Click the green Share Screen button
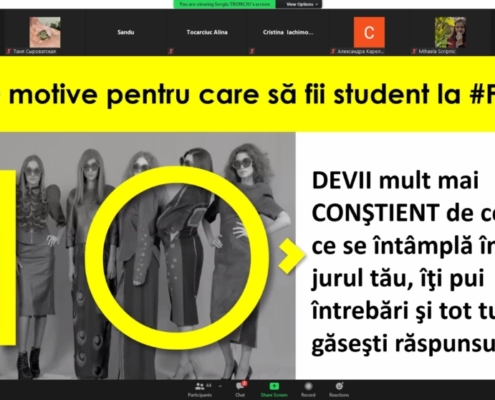This screenshot has width=495, height=400. pos(274,389)
